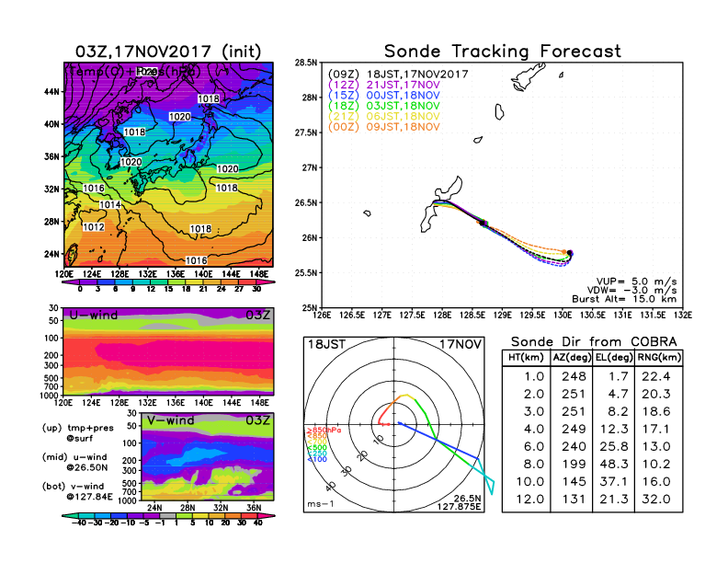This screenshot has height=563, width=728.
Task: Click the U-wind cross-section plot
Action: click(168, 351)
